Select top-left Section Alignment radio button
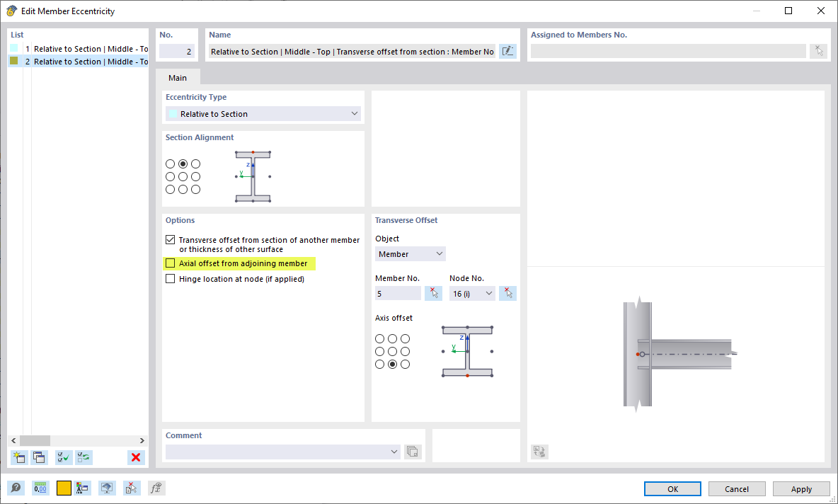Screen dimensions: 838x504 (171, 164)
